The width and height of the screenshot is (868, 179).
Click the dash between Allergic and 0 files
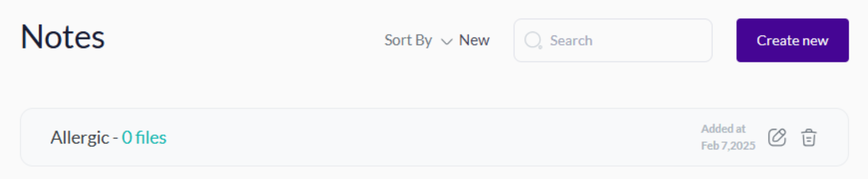click(115, 138)
